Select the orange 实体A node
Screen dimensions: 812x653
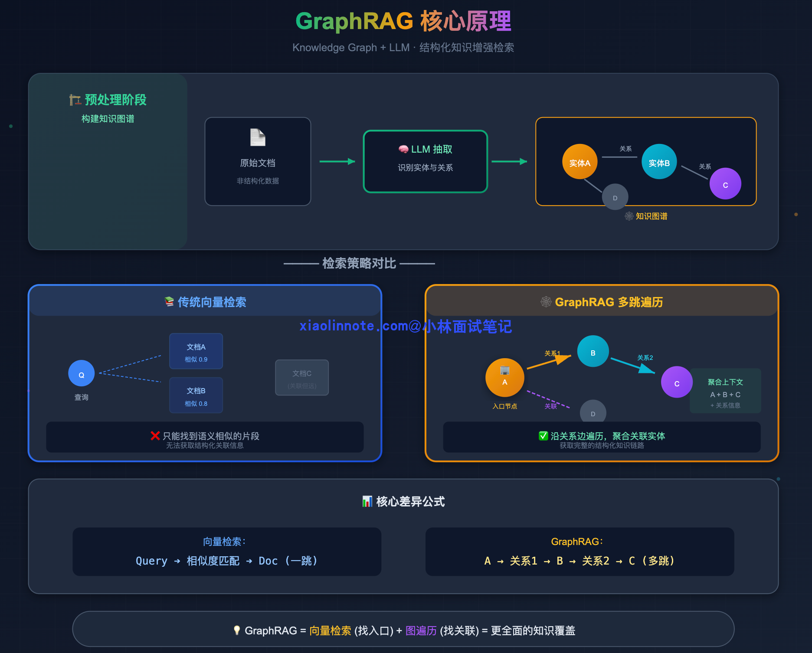click(x=580, y=162)
